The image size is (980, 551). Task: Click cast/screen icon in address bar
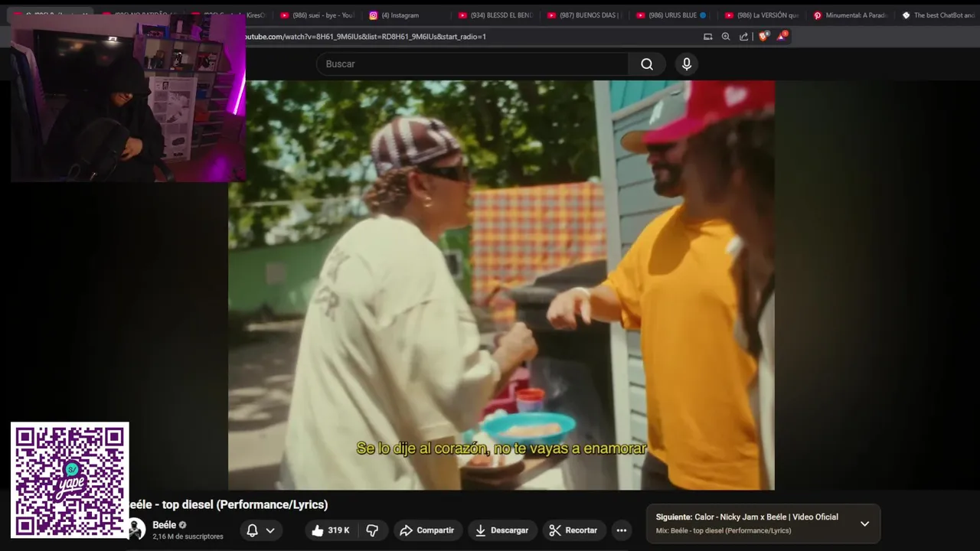point(707,37)
